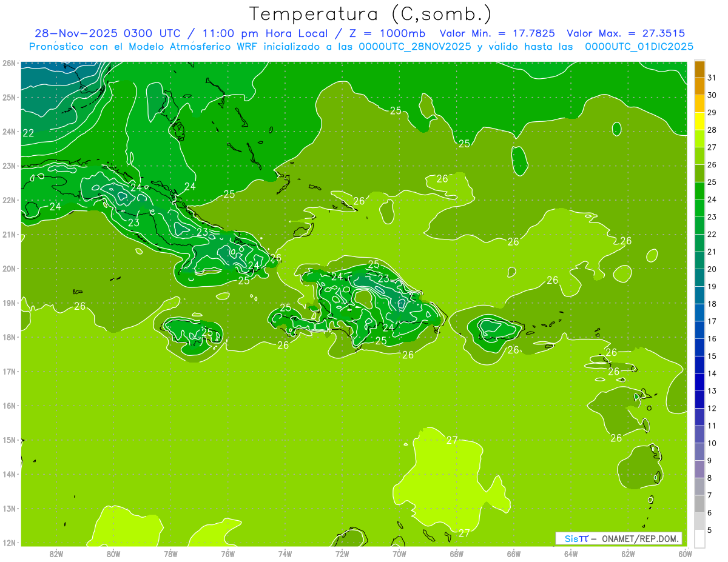Click the legend value 15 on color bar
The image size is (728, 562).
coord(712,356)
